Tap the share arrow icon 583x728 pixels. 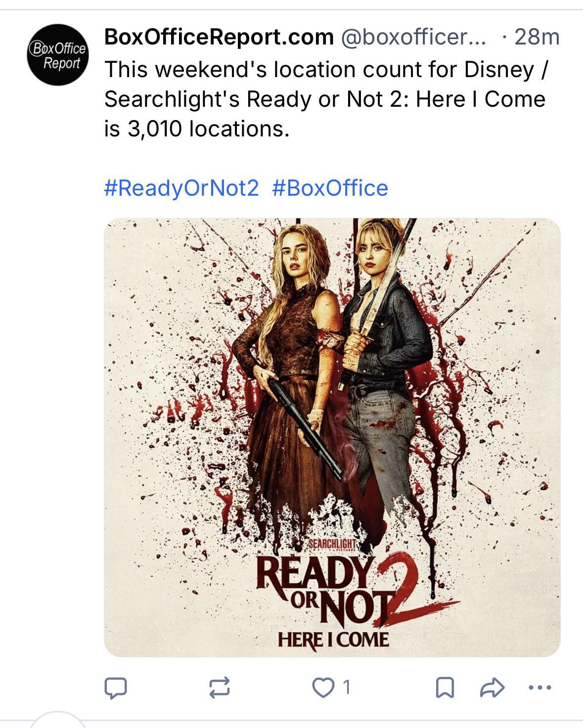(492, 687)
